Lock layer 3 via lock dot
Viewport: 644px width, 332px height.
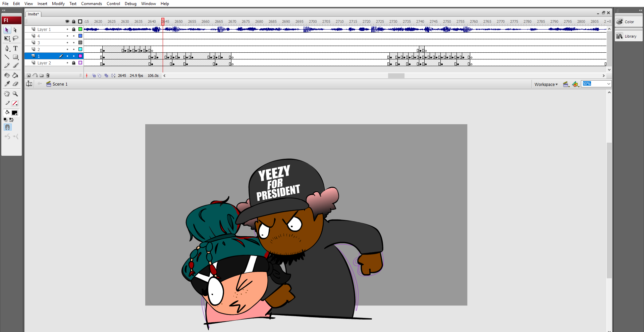(x=74, y=43)
